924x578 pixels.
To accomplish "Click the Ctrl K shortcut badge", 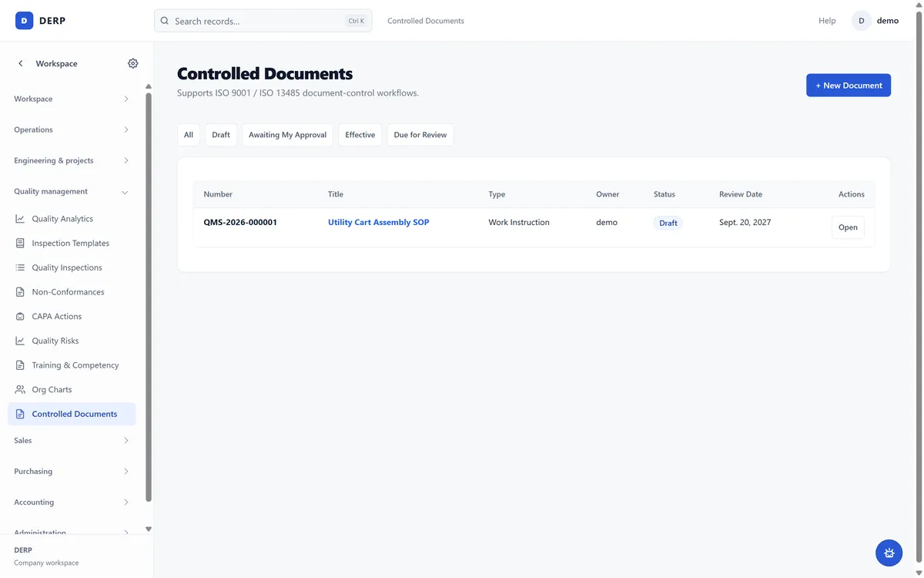I will (x=357, y=21).
